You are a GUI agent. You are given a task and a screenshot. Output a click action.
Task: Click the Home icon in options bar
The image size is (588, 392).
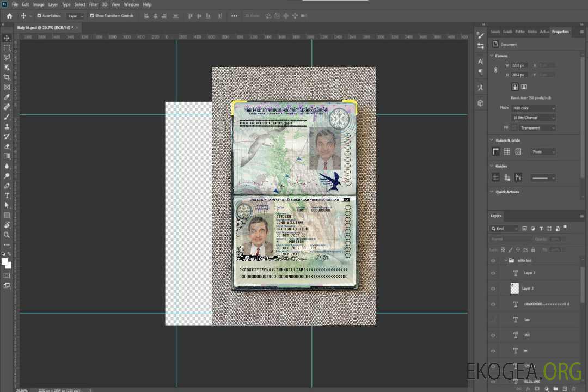[x=9, y=16]
